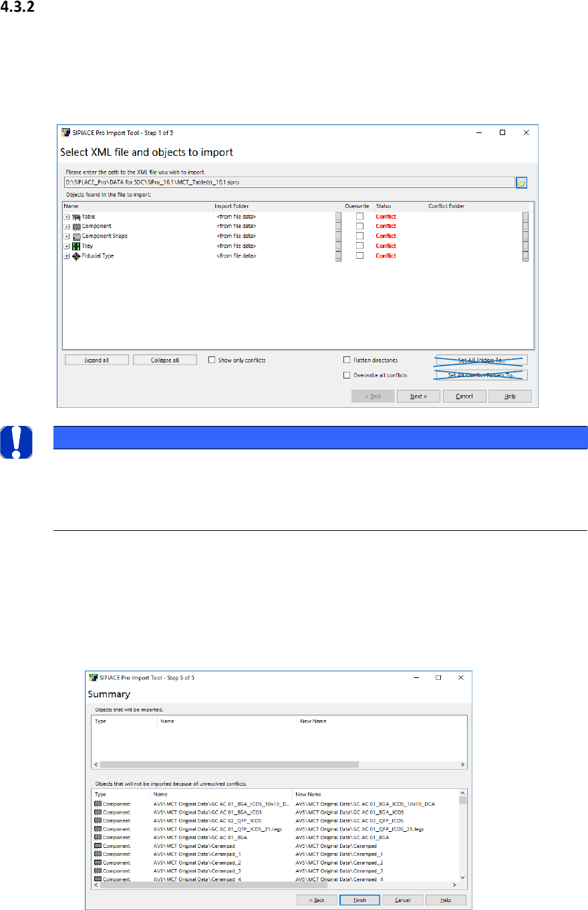Click the component icon of the Cerampad_2 row
This screenshot has height=910, width=588.
[98, 863]
